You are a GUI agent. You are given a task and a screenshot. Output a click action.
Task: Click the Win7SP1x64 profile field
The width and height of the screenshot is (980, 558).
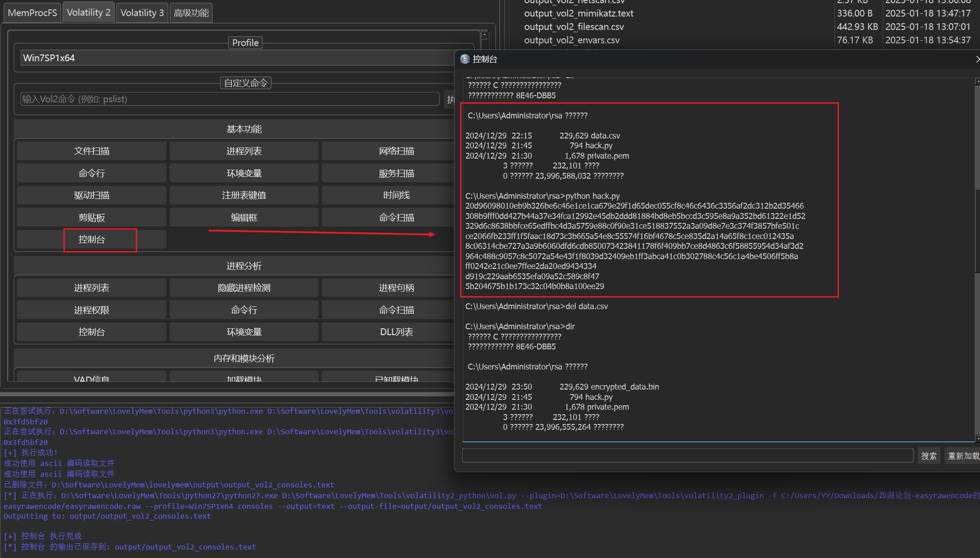click(237, 58)
